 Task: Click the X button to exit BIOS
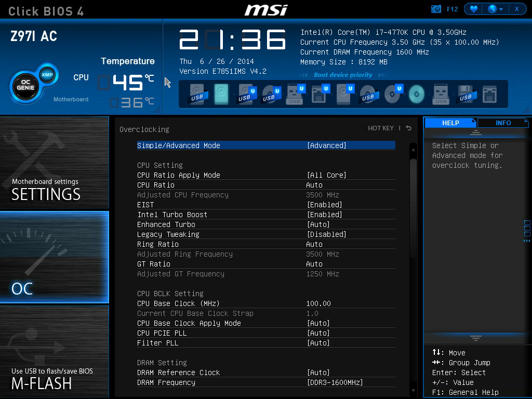click(x=517, y=9)
